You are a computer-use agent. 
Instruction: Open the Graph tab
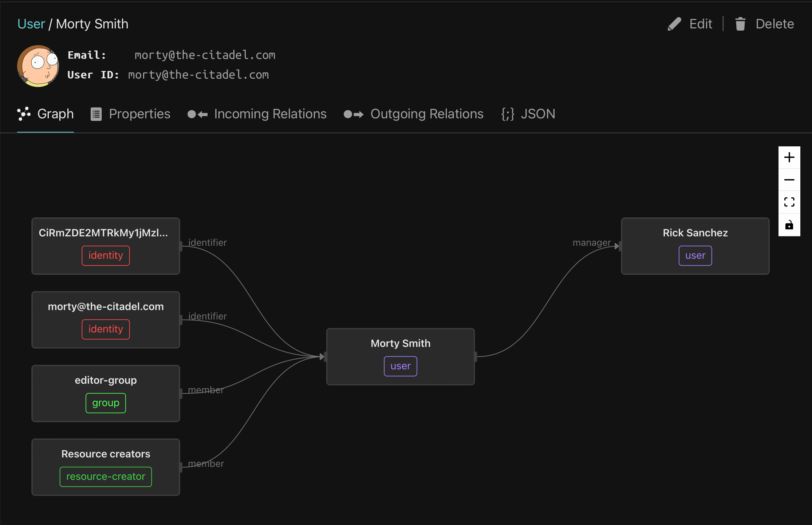click(46, 114)
